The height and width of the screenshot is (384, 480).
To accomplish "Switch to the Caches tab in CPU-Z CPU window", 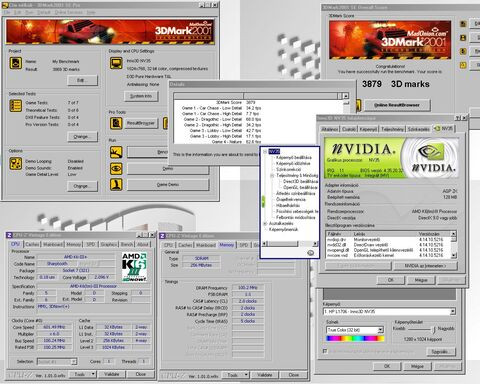I will (32, 244).
